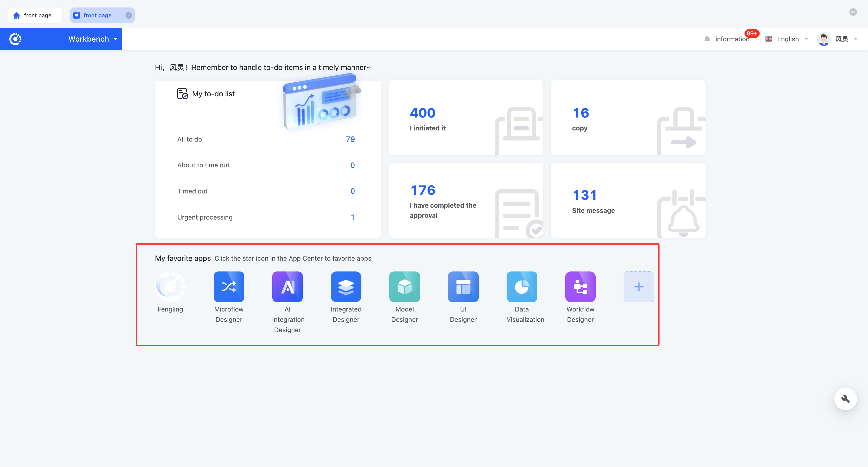Add a new favorite app
Image resolution: width=868 pixels, height=467 pixels.
pyautogui.click(x=639, y=286)
